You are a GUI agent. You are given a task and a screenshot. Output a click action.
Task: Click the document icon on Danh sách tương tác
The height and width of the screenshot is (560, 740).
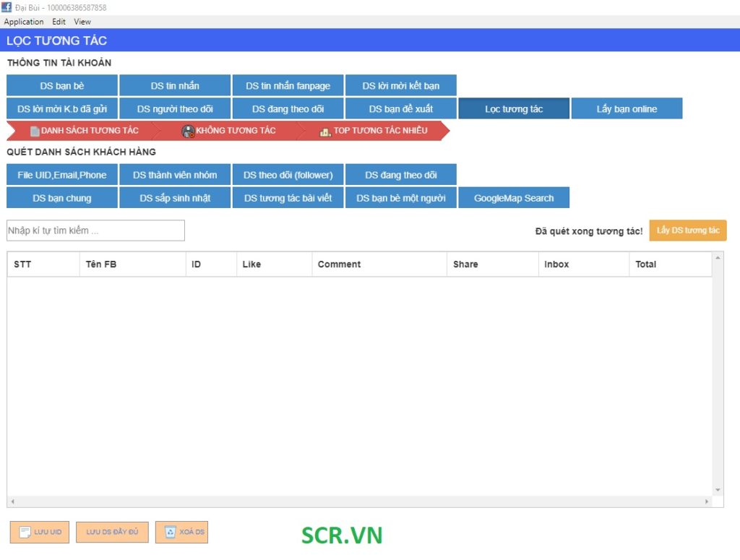35,131
